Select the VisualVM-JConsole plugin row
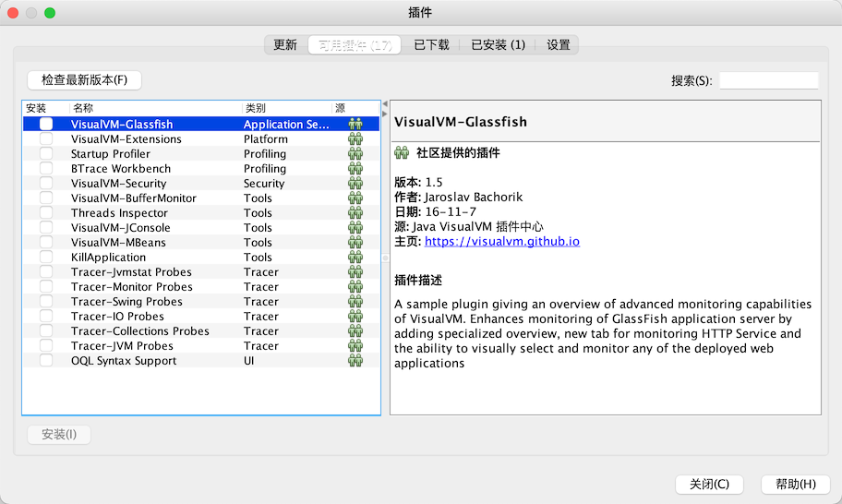The height and width of the screenshot is (504, 842). 120,228
